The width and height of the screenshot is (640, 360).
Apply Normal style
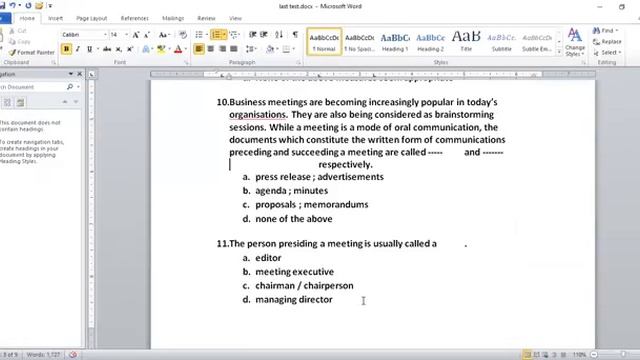coord(324,42)
